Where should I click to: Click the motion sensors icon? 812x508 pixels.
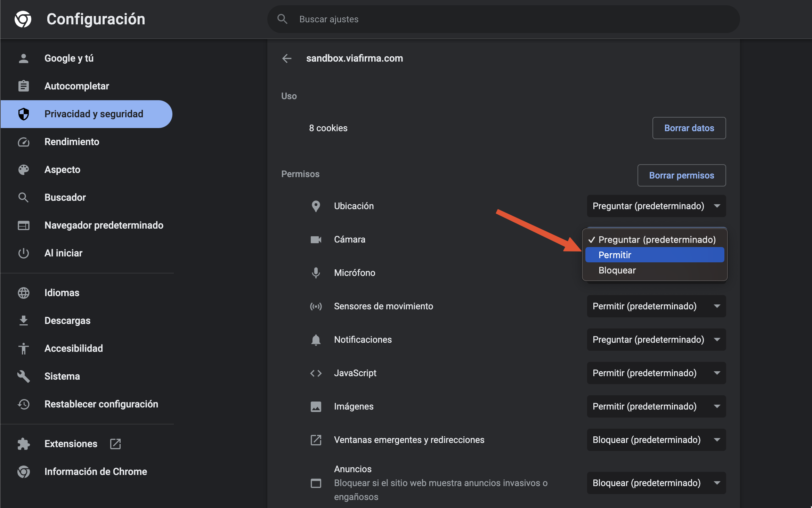(316, 306)
